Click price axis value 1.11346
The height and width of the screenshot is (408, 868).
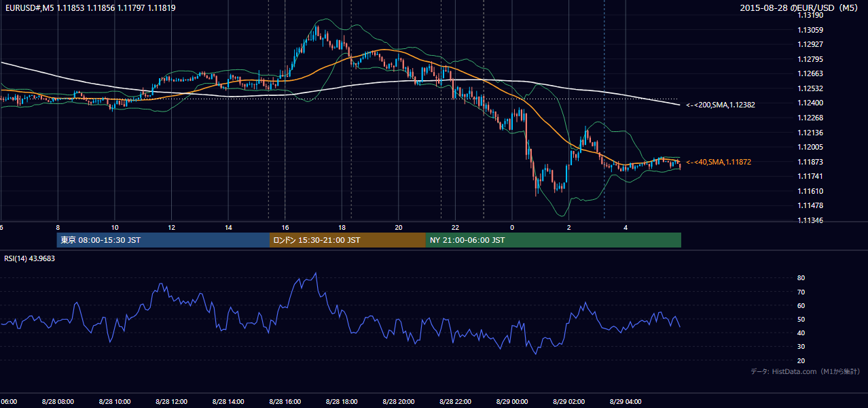coord(811,220)
